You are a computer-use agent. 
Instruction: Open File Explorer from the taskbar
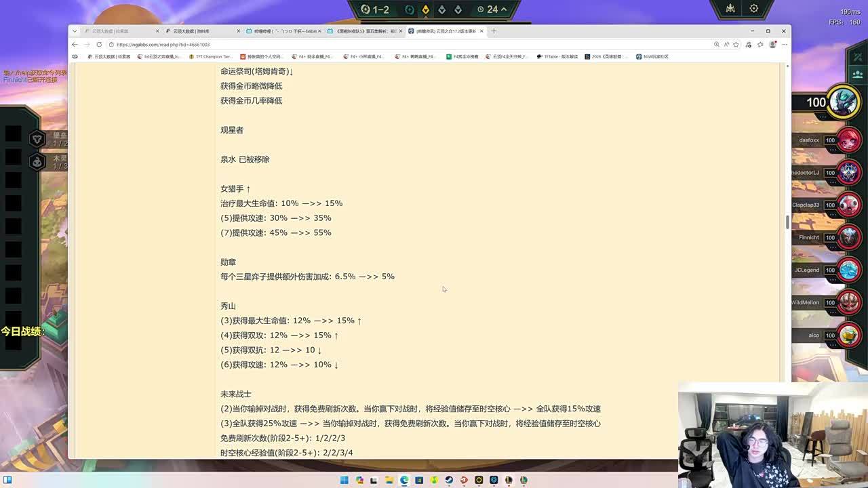coord(389,480)
